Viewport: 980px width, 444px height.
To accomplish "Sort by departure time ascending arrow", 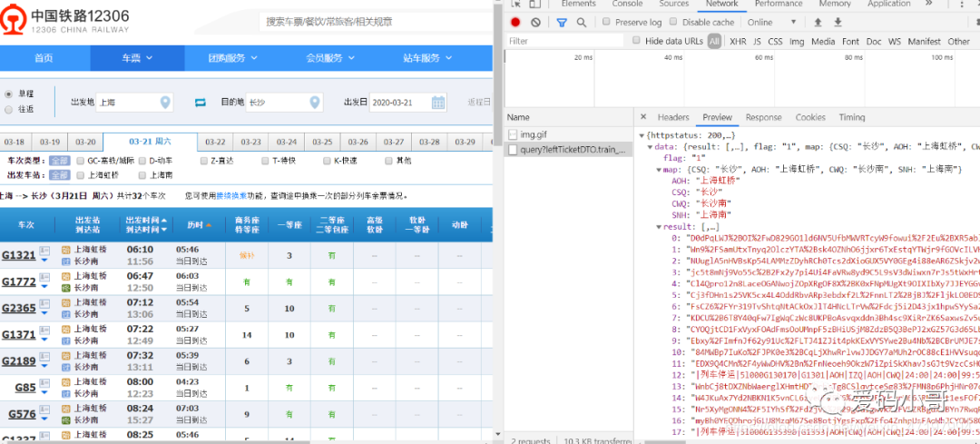I will pyautogui.click(x=164, y=221).
